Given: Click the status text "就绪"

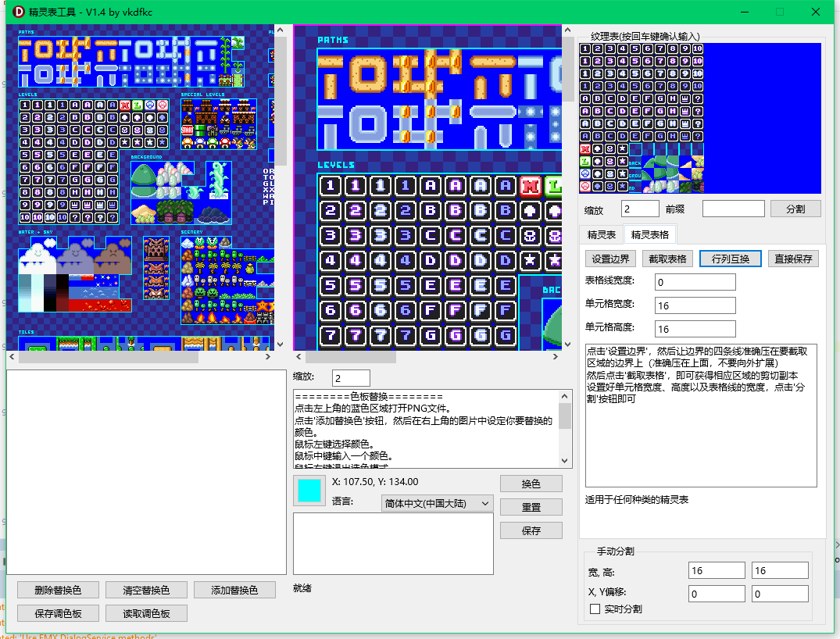Looking at the screenshot, I should pyautogui.click(x=302, y=588).
